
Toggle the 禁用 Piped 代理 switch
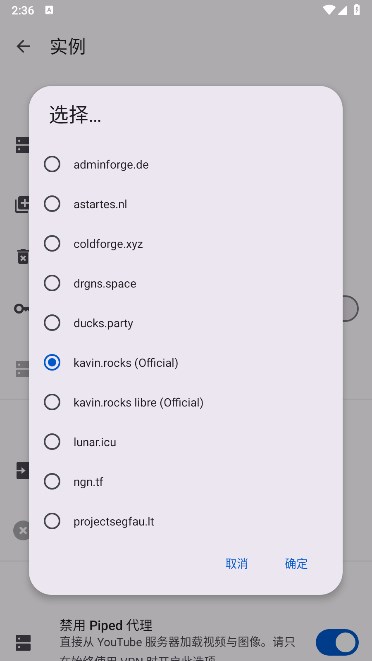(337, 643)
